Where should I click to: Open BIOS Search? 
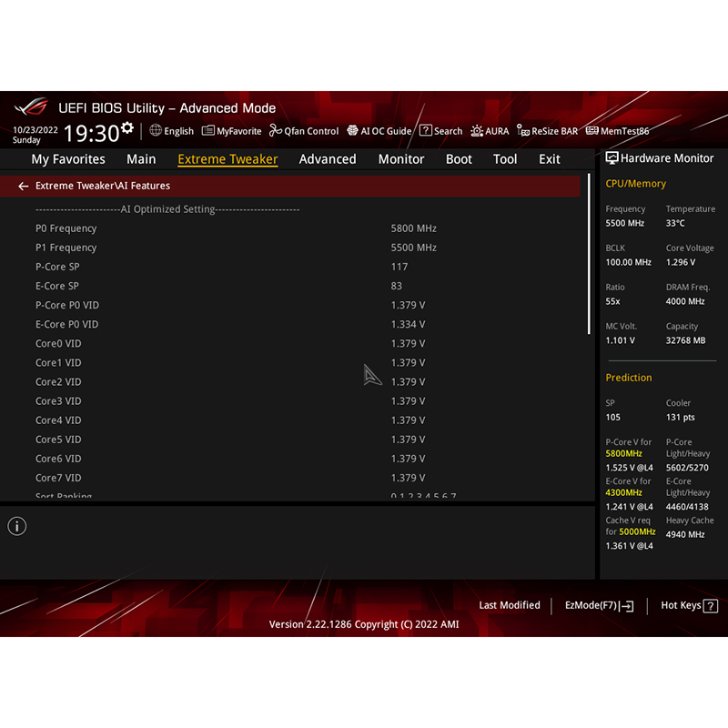click(441, 130)
